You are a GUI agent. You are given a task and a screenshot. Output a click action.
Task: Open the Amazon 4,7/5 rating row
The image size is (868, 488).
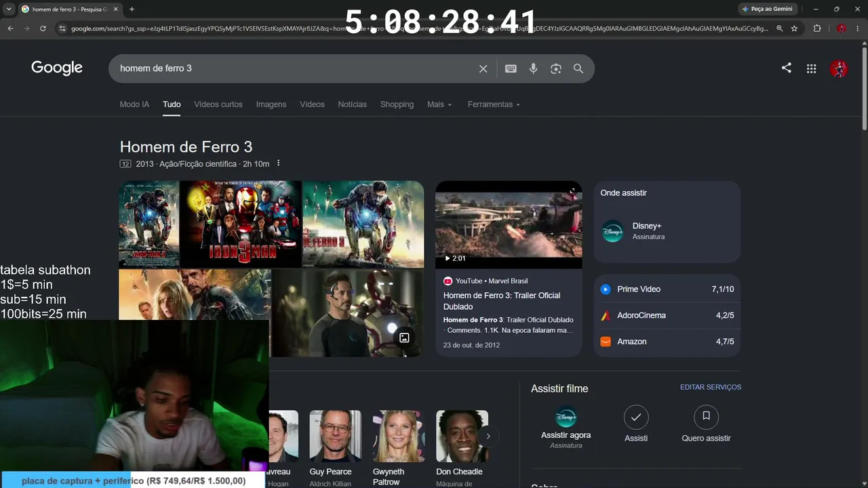pyautogui.click(x=667, y=342)
